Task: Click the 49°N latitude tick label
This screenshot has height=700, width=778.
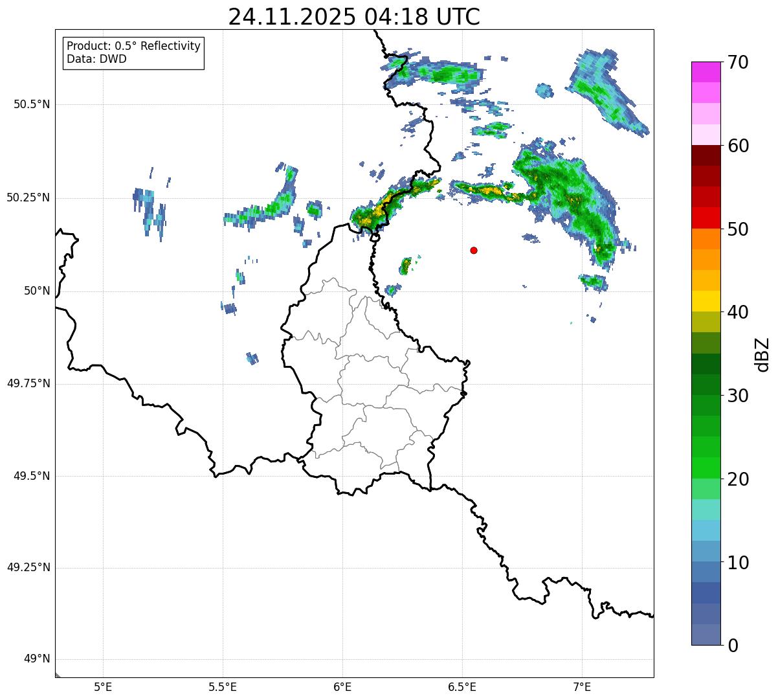Action: [37, 659]
